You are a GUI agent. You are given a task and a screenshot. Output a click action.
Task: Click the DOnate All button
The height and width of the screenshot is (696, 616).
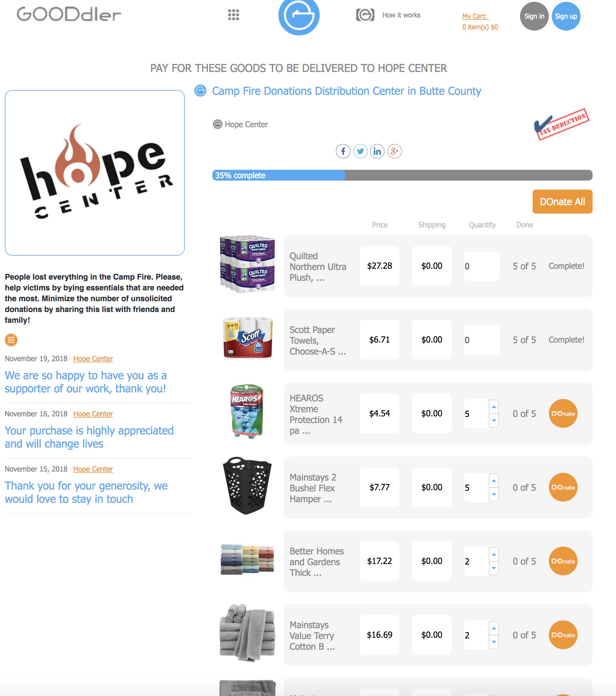click(x=562, y=202)
